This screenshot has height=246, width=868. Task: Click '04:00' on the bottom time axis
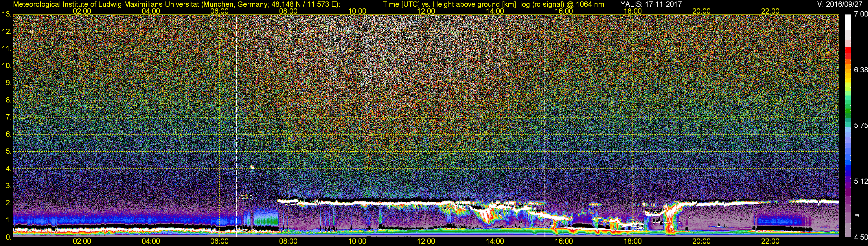tap(151, 241)
